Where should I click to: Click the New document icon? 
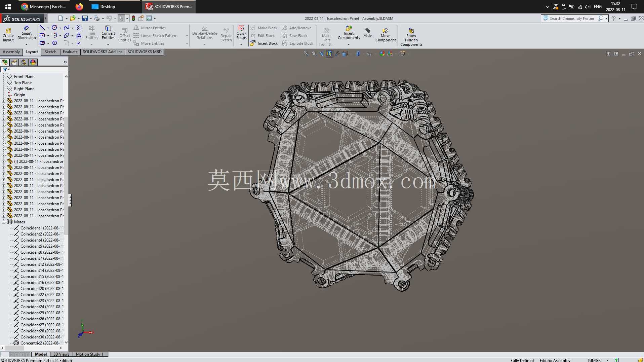61,18
